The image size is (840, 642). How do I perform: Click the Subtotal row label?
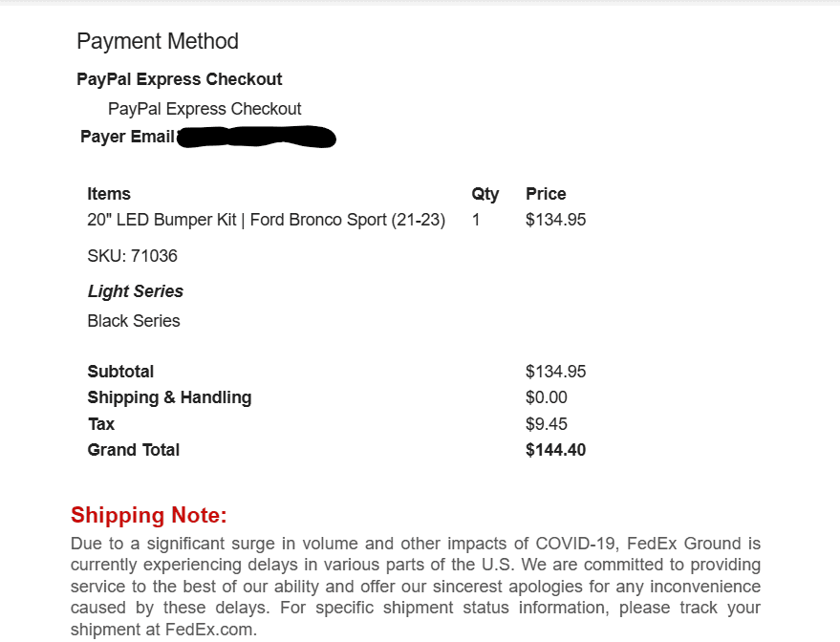120,372
